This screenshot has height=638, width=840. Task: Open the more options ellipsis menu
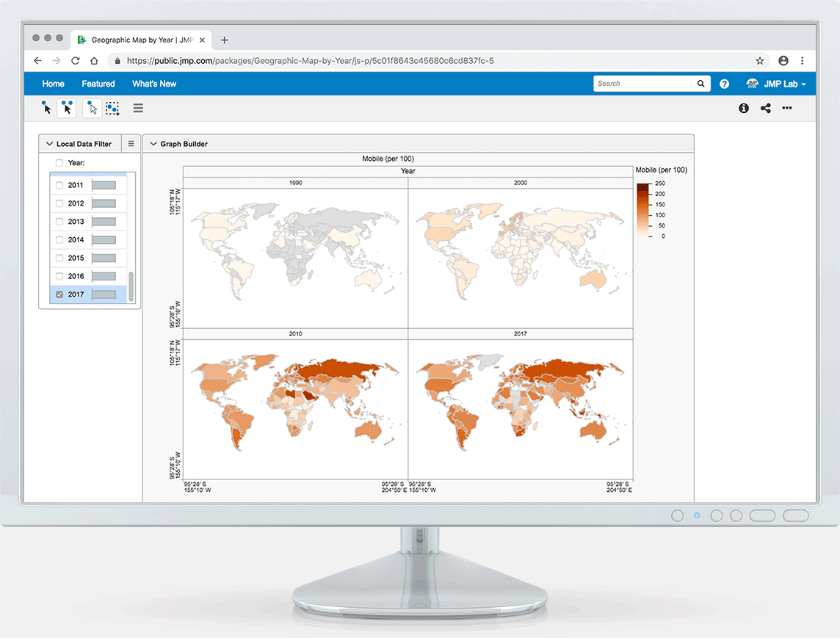click(x=787, y=108)
